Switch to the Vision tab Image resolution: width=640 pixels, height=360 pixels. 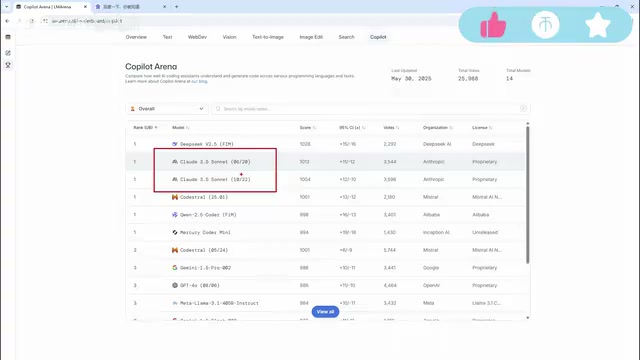(229, 37)
